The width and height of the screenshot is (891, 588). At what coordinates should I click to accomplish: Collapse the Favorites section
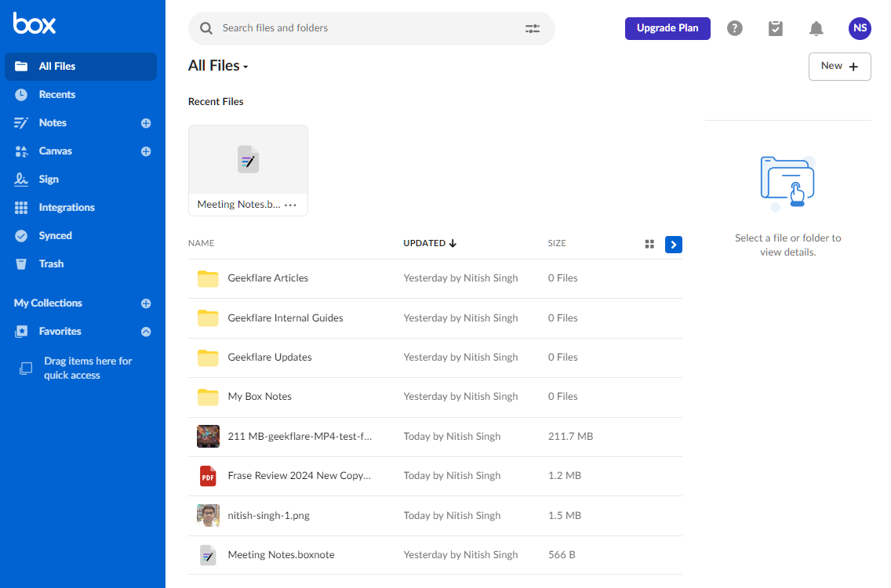[146, 332]
